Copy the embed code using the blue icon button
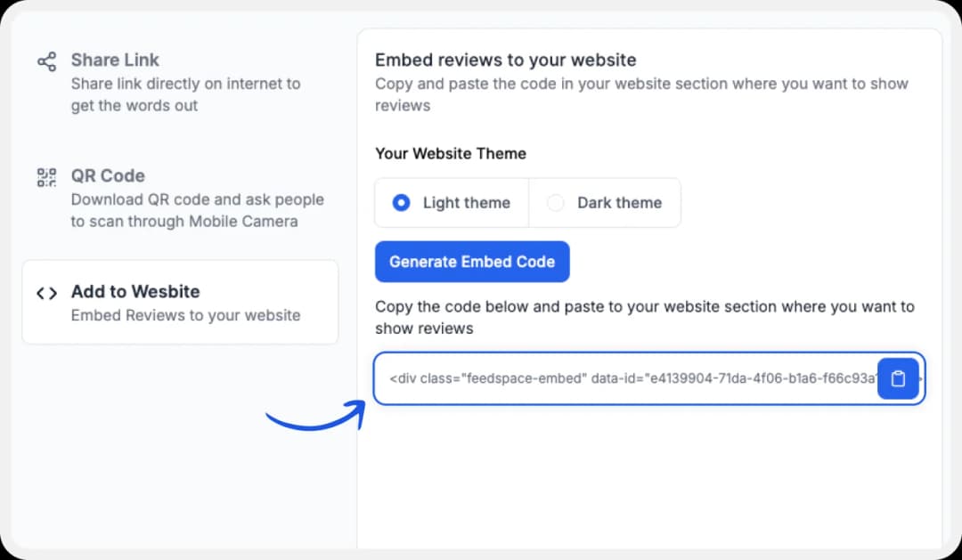Screen dimensions: 962x560 (898, 378)
